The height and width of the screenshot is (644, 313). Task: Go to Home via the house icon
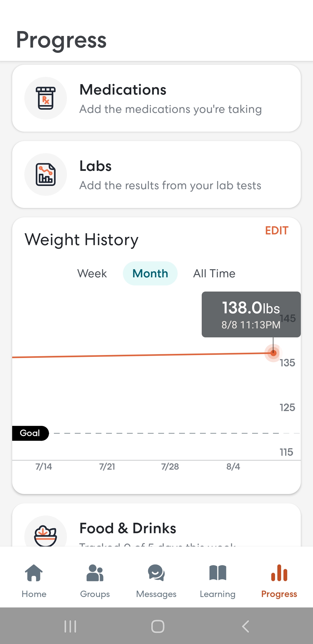[34, 573]
